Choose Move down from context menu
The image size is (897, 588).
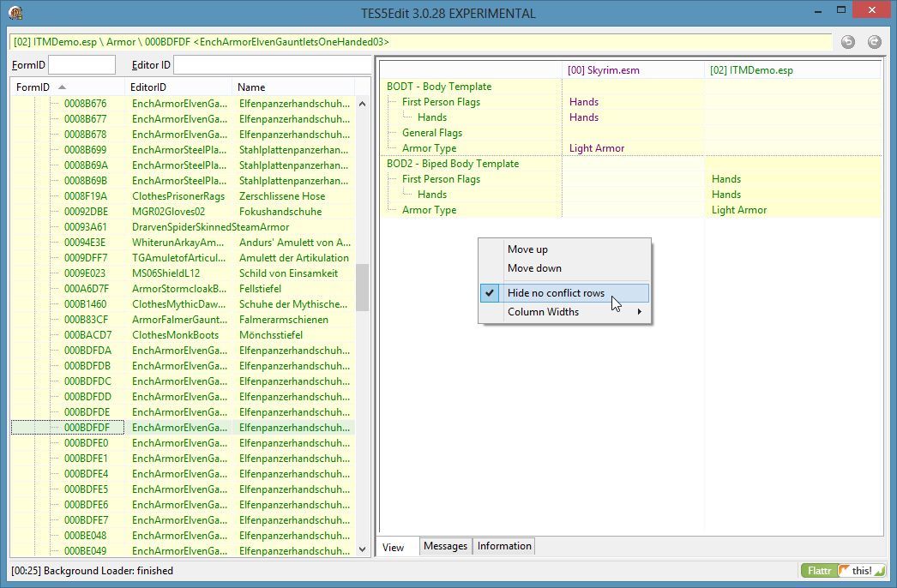click(x=534, y=268)
